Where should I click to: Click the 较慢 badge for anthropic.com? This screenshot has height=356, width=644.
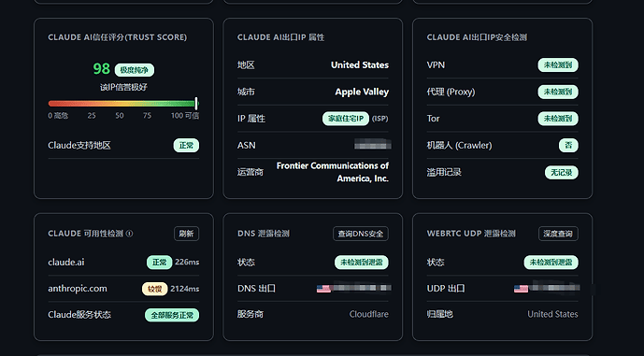154,289
